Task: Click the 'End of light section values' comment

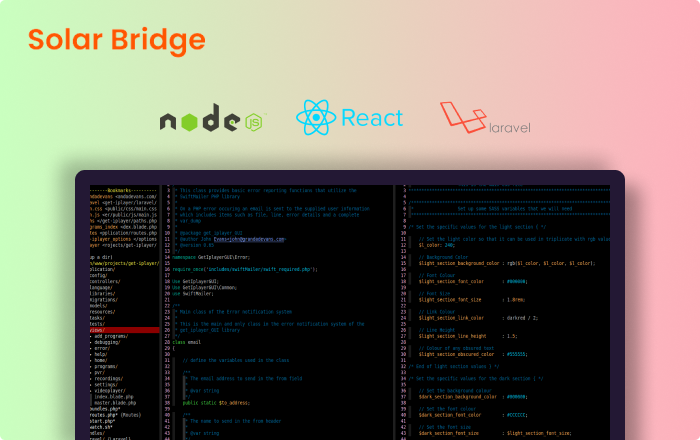Action: point(454,366)
